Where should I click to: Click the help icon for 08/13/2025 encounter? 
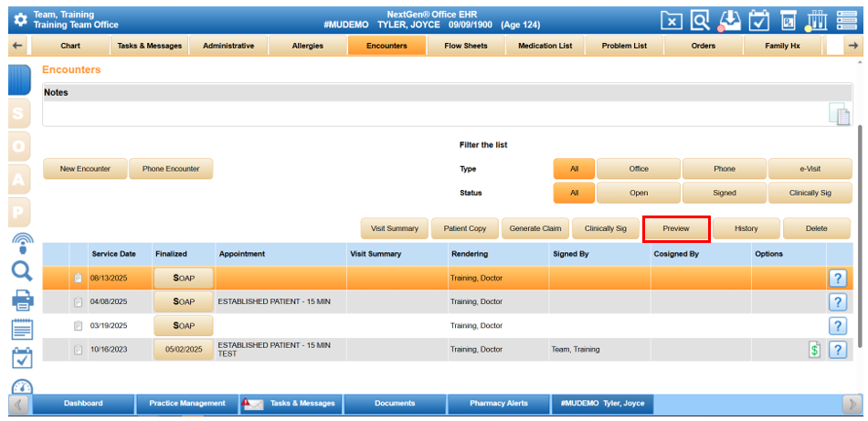pyautogui.click(x=837, y=279)
